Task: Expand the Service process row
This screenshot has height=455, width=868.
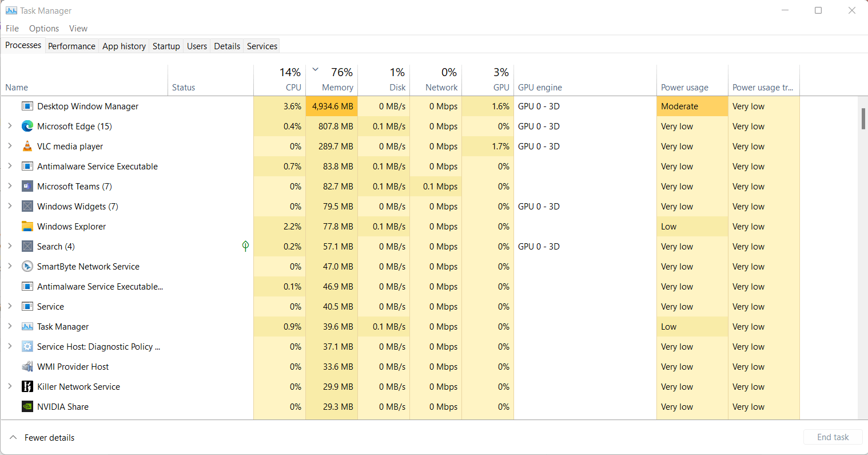Action: (10, 306)
